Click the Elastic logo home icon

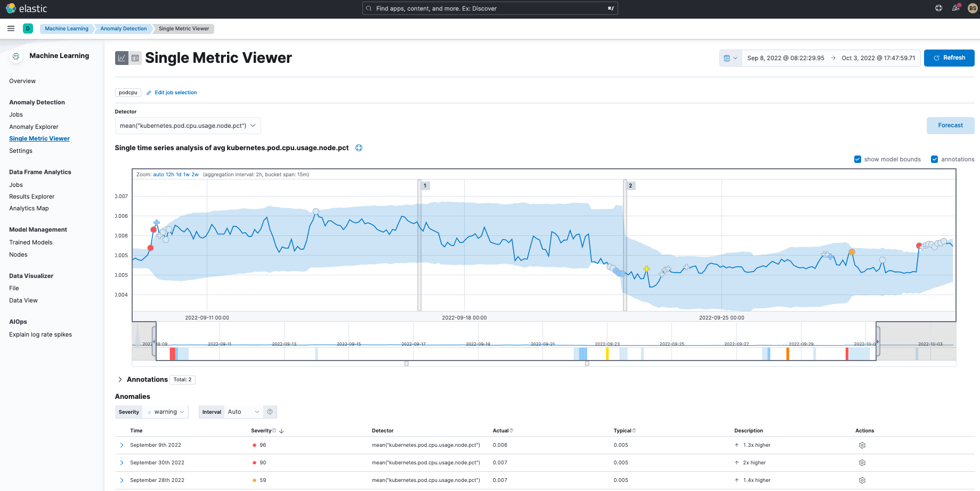pyautogui.click(x=11, y=9)
